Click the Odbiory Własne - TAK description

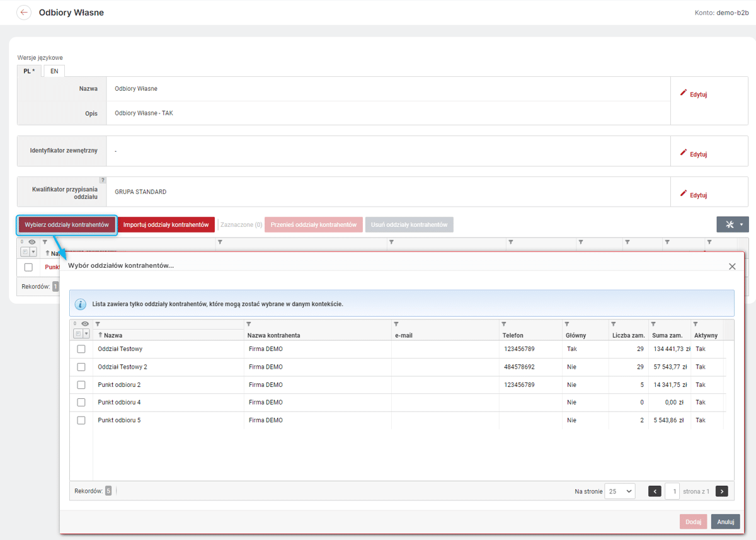click(x=144, y=113)
